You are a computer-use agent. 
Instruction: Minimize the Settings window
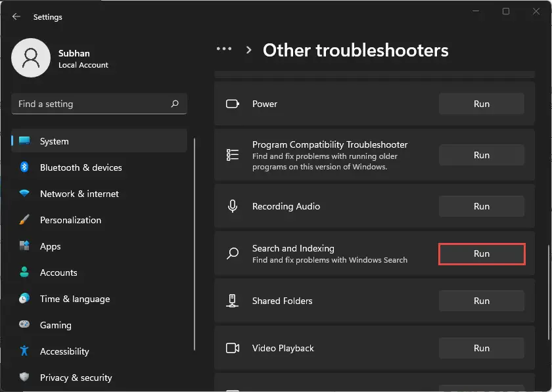click(x=476, y=11)
